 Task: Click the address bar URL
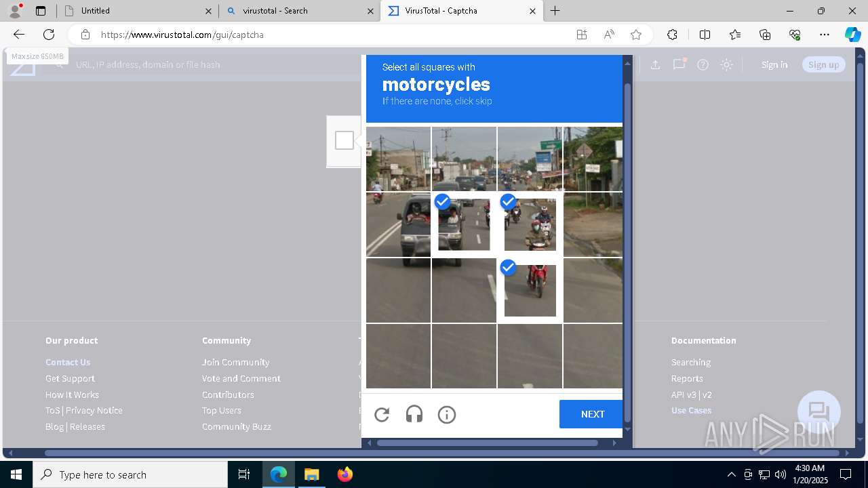click(182, 35)
